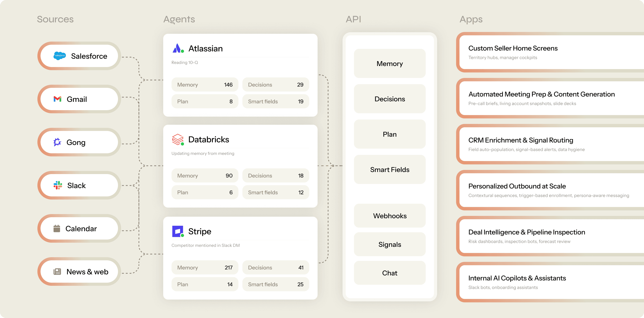Click the Gmail envelope icon

(x=57, y=99)
